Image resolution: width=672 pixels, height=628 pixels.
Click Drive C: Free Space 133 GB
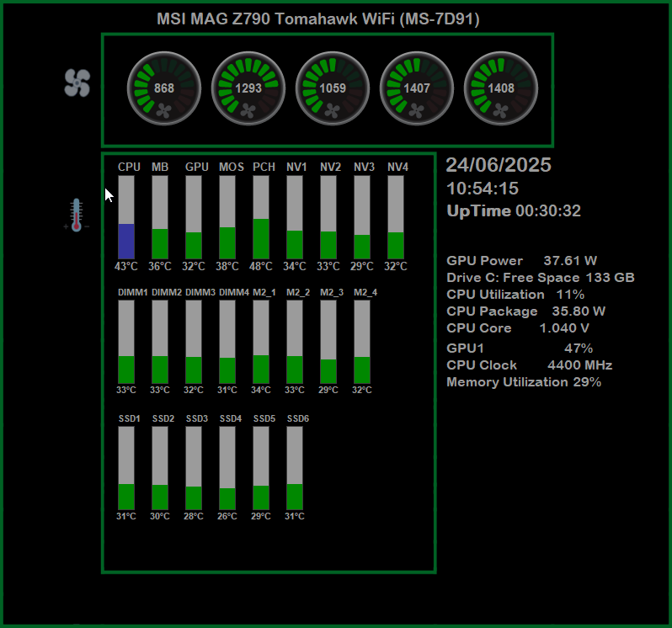coord(541,278)
